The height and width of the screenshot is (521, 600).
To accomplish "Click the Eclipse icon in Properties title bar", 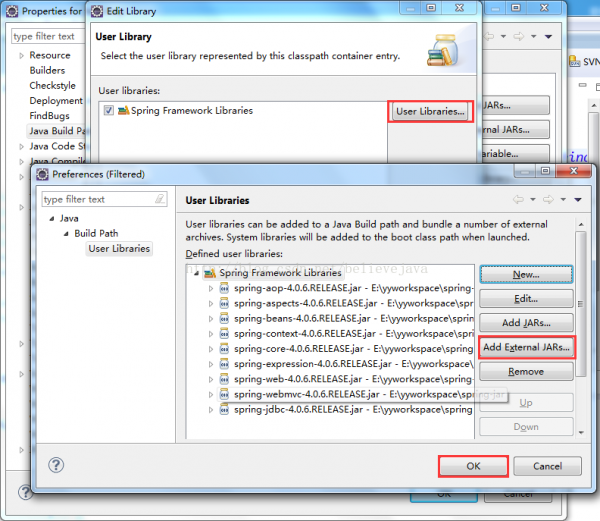I will (x=12, y=11).
